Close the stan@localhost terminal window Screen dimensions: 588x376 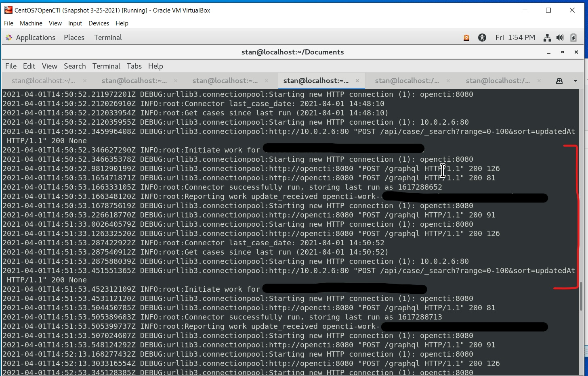pyautogui.click(x=576, y=52)
